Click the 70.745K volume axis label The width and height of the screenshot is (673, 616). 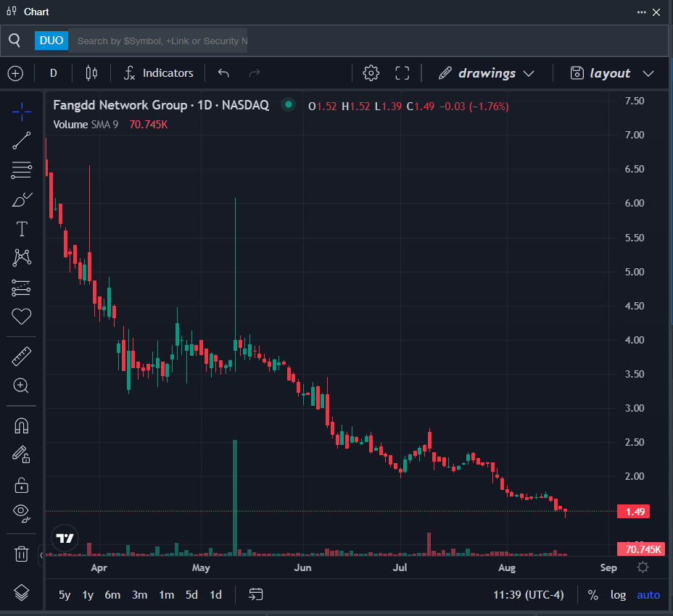point(641,549)
